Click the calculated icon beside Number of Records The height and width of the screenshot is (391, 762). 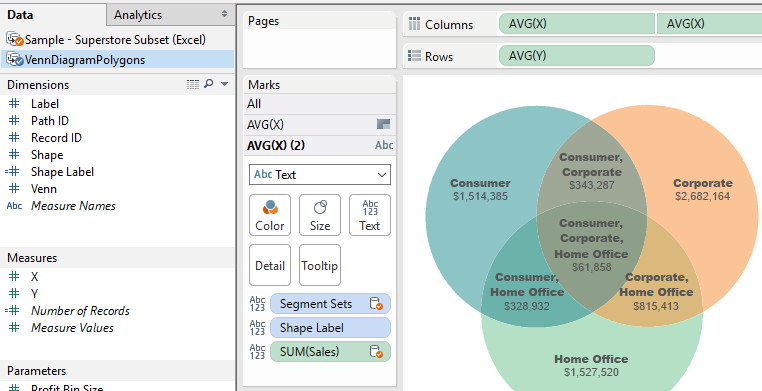[12, 310]
